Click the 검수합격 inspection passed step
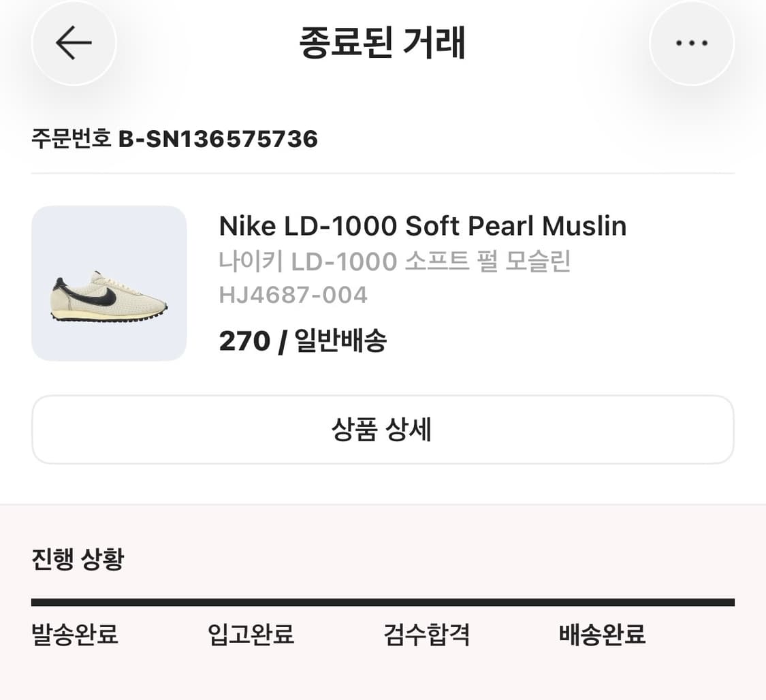The image size is (766, 700). pyautogui.click(x=425, y=635)
